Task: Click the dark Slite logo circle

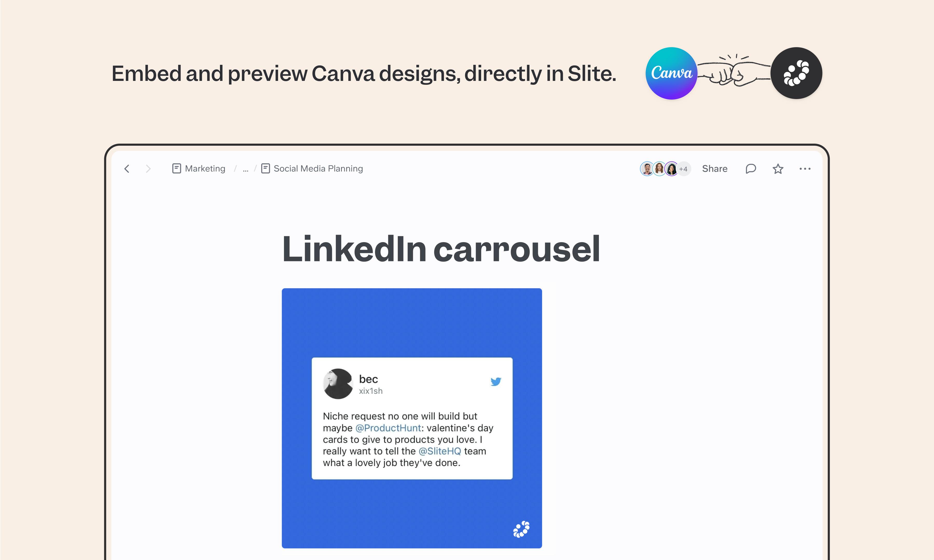Action: tap(796, 73)
